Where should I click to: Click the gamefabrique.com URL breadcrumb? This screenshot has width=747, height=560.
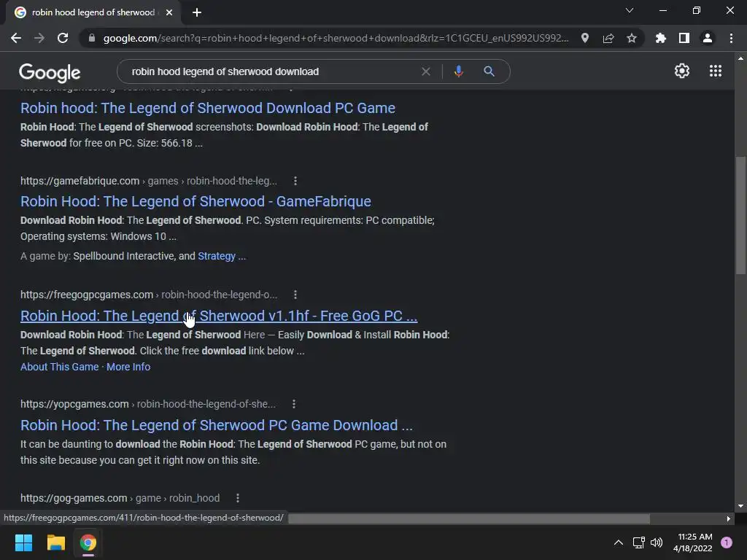click(149, 181)
